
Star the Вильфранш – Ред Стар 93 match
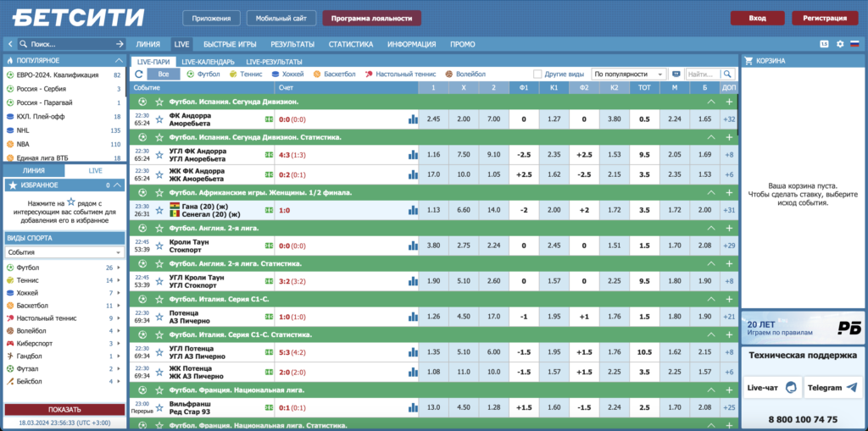pos(159,407)
